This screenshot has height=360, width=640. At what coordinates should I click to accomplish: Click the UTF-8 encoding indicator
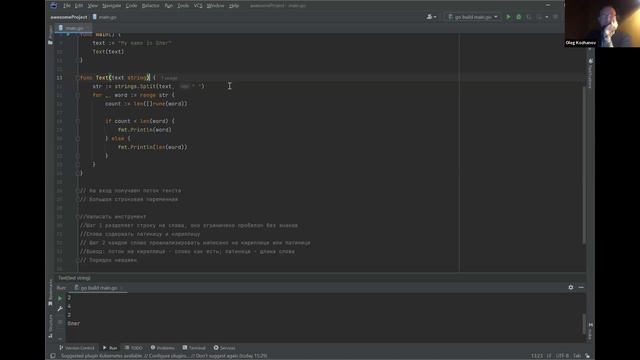coord(562,356)
